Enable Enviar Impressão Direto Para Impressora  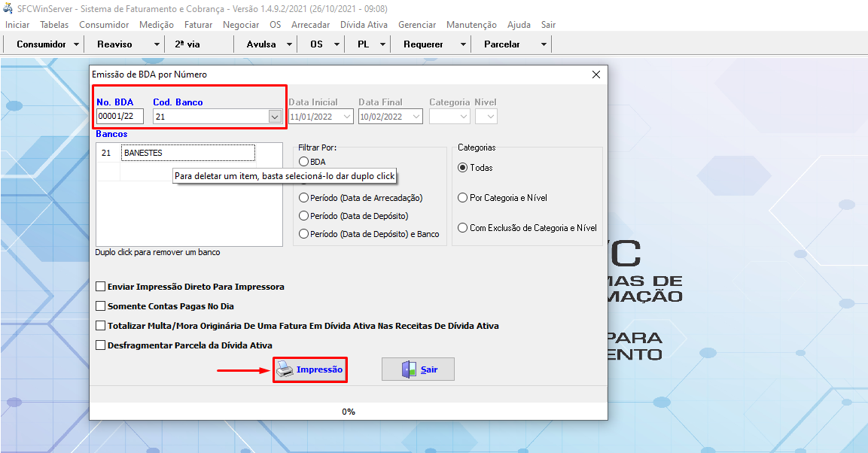click(101, 287)
